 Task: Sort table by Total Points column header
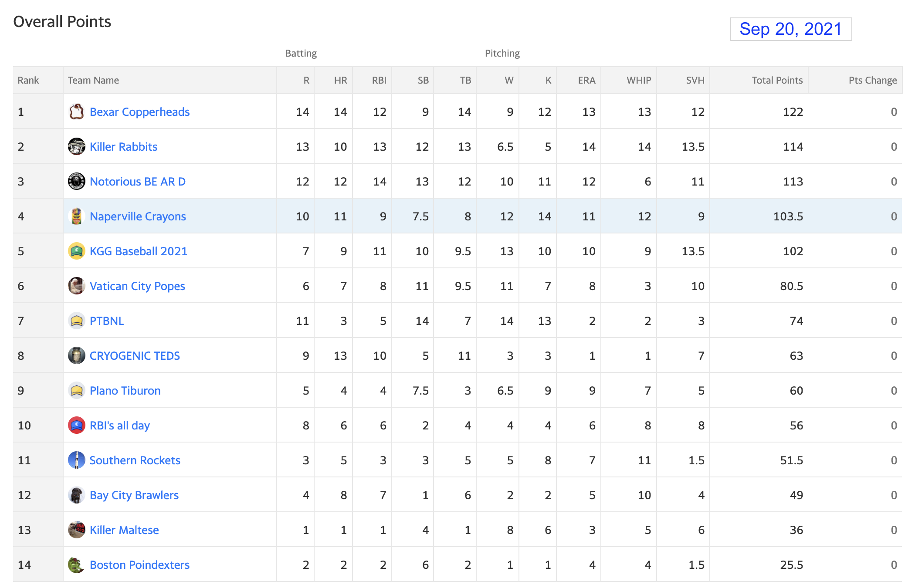[777, 80]
